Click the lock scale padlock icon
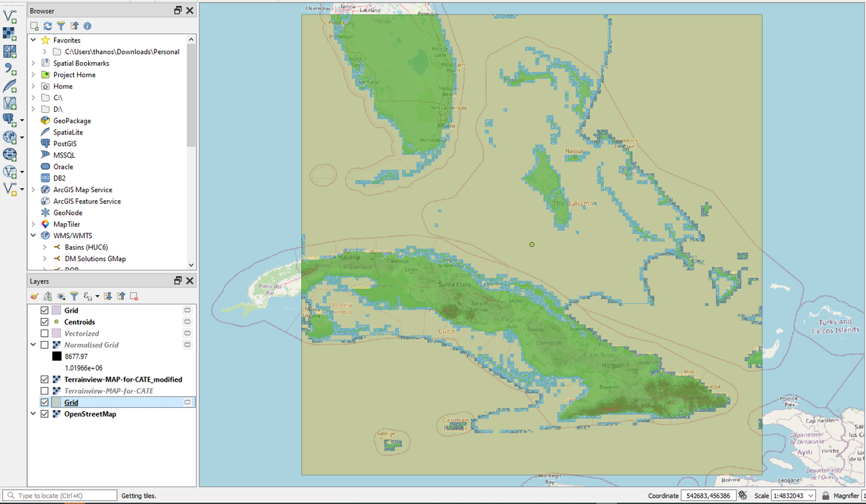Screen dimensions: 866x504 825,496
